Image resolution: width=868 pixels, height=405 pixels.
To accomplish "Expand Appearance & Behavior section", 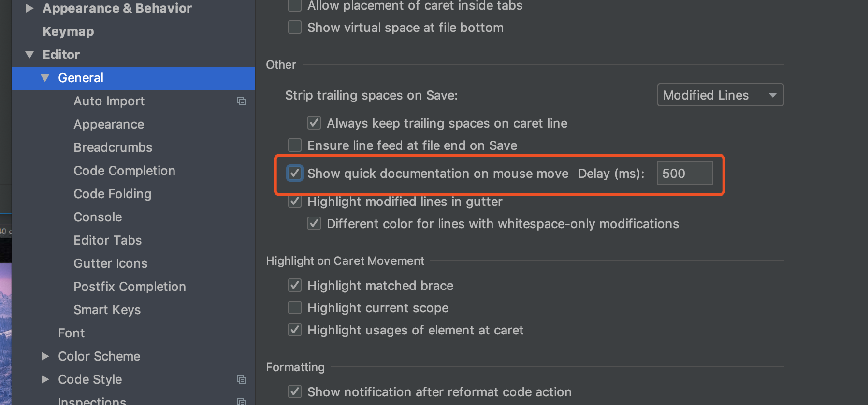I will click(29, 8).
